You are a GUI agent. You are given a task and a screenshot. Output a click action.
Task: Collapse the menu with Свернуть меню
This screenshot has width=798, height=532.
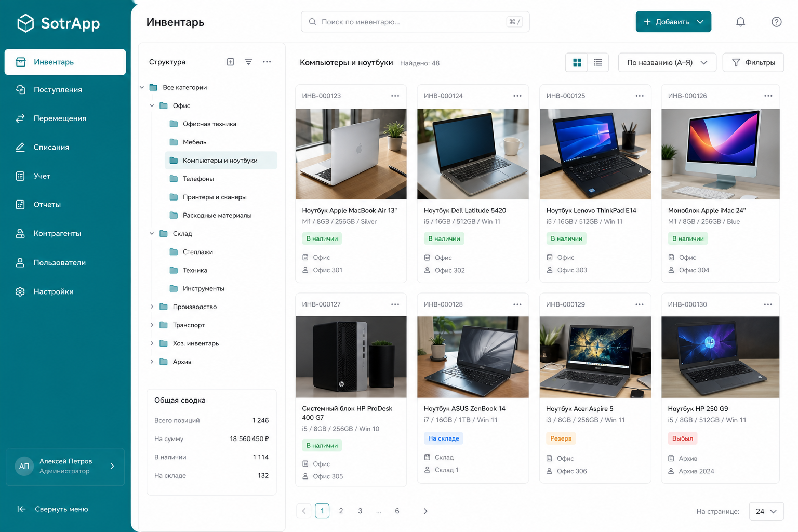tap(52, 509)
